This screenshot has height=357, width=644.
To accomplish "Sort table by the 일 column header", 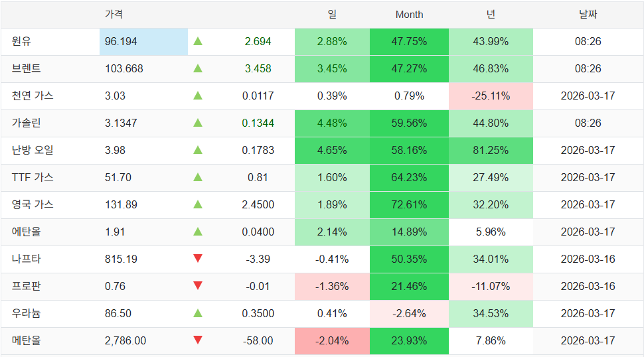I will pyautogui.click(x=332, y=15).
